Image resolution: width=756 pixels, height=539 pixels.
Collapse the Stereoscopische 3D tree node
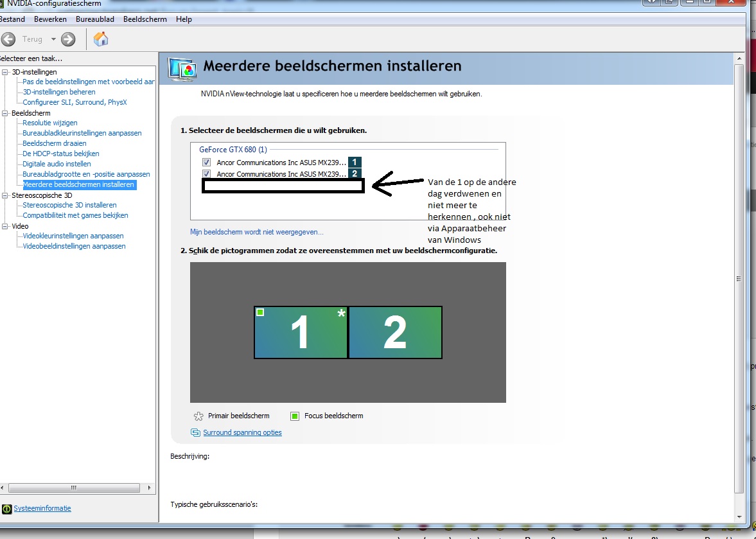click(x=5, y=195)
